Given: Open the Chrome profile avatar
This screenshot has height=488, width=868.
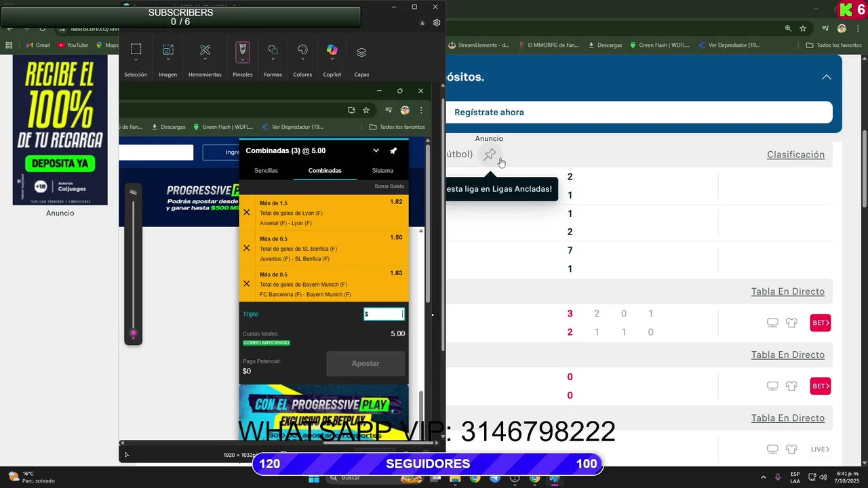Looking at the screenshot, I should pos(842,28).
